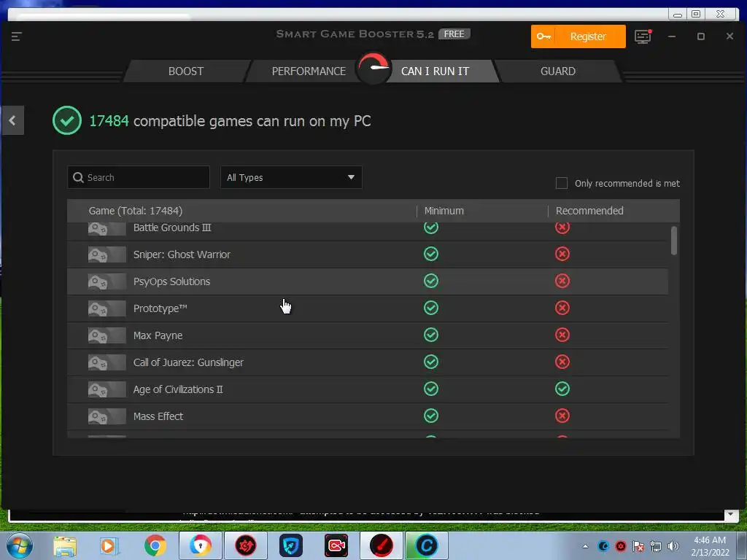
Task: Open the blue shield taskbar app
Action: click(x=290, y=545)
